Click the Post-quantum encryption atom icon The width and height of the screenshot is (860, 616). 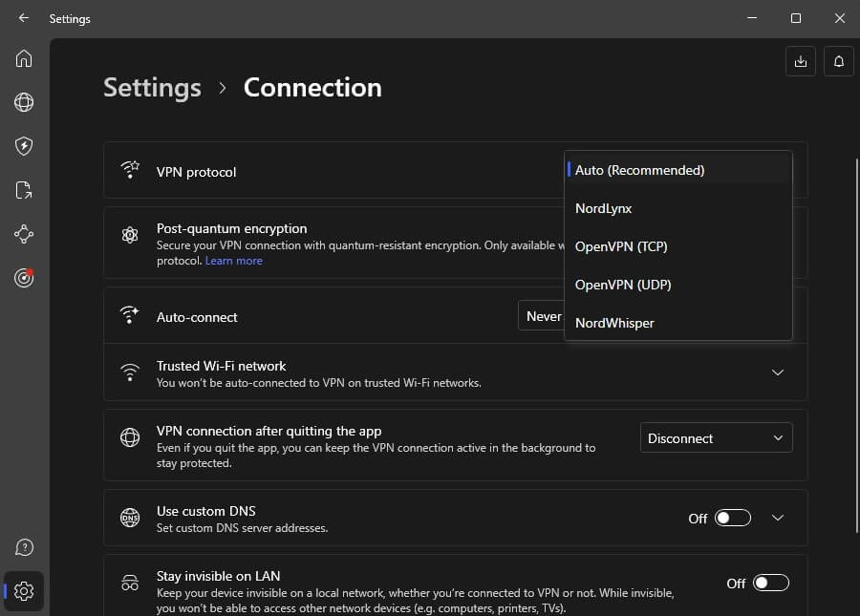pyautogui.click(x=130, y=235)
